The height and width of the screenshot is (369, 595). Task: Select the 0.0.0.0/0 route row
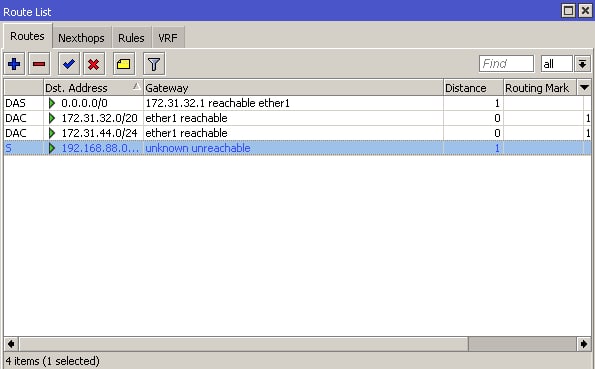tap(297, 103)
